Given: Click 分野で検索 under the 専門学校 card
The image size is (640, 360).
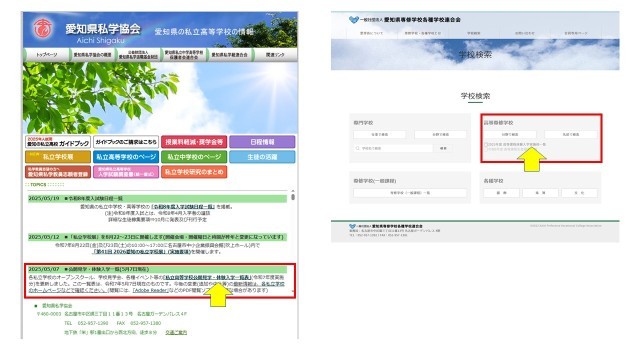Looking at the screenshot, I should [x=440, y=134].
